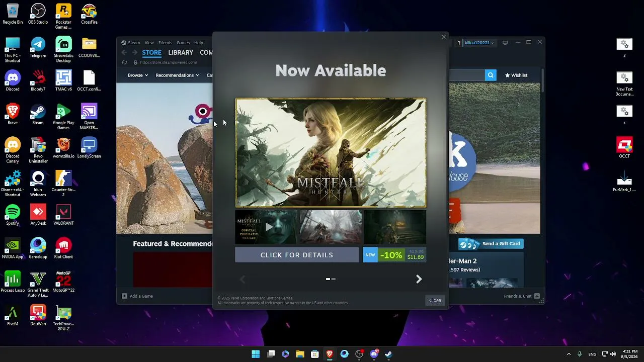Open CrossFire desktop icon

pyautogui.click(x=89, y=14)
